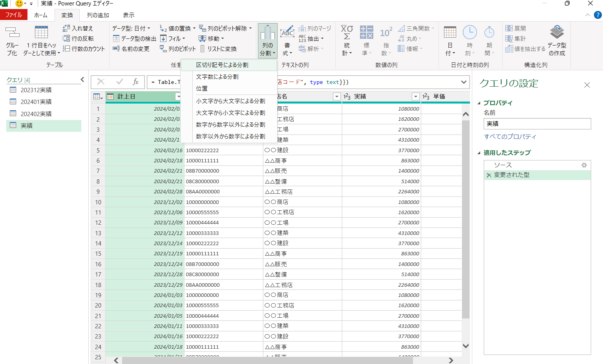603x364 pixels.
Task: Open the 時刻 time tool
Action: 470,41
